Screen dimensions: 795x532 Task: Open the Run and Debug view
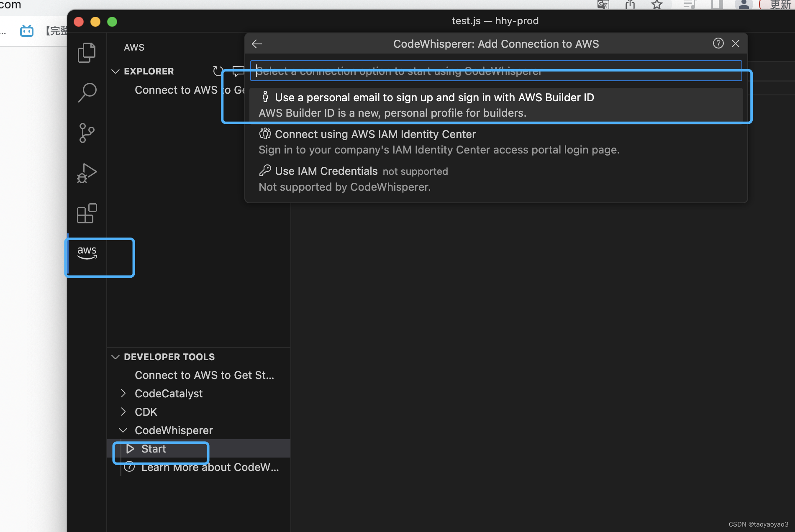[87, 173]
